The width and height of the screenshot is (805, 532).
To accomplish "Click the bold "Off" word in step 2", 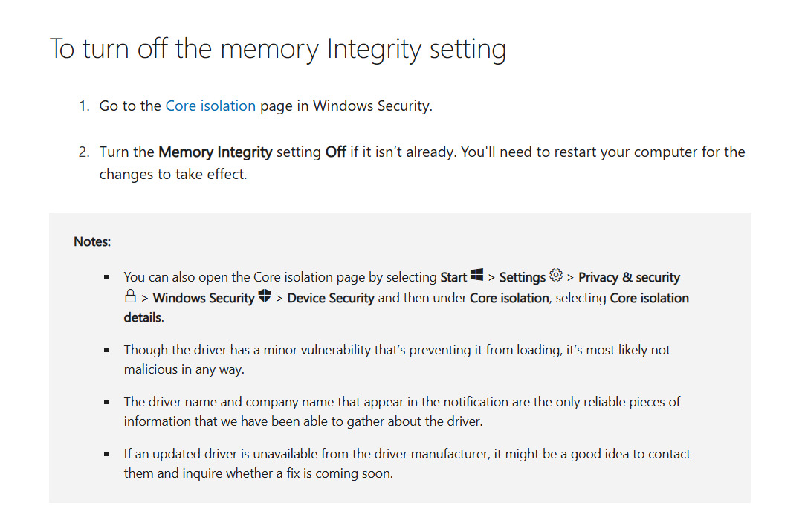I will pos(336,152).
